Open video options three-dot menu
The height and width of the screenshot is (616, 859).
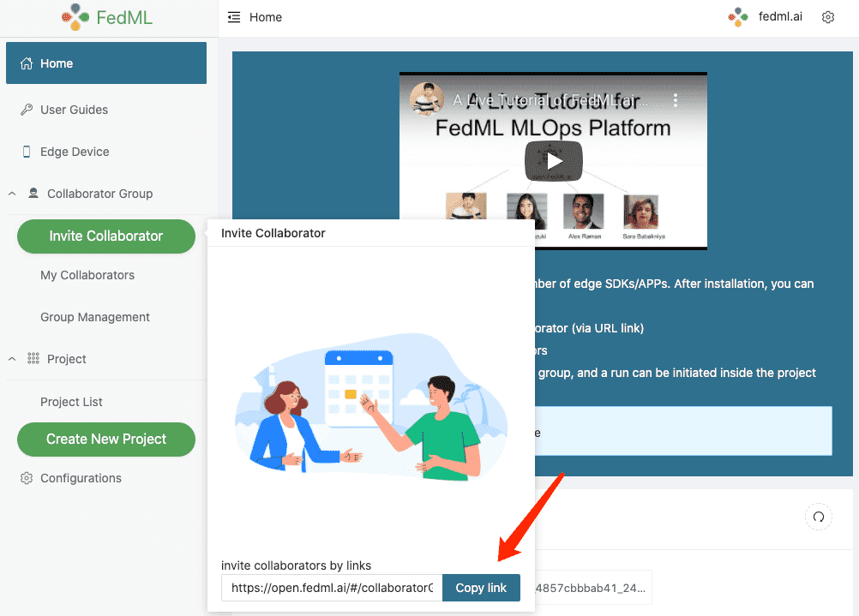(676, 100)
